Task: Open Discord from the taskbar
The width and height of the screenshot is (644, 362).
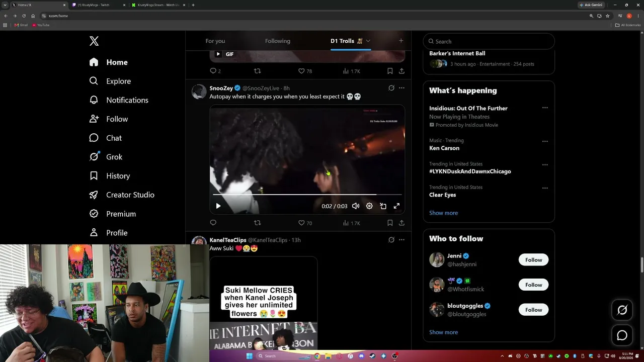Action: 361,356
